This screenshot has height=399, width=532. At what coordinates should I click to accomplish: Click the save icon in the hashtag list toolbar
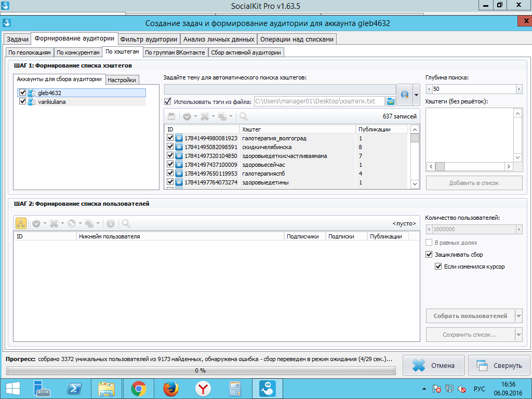171,116
